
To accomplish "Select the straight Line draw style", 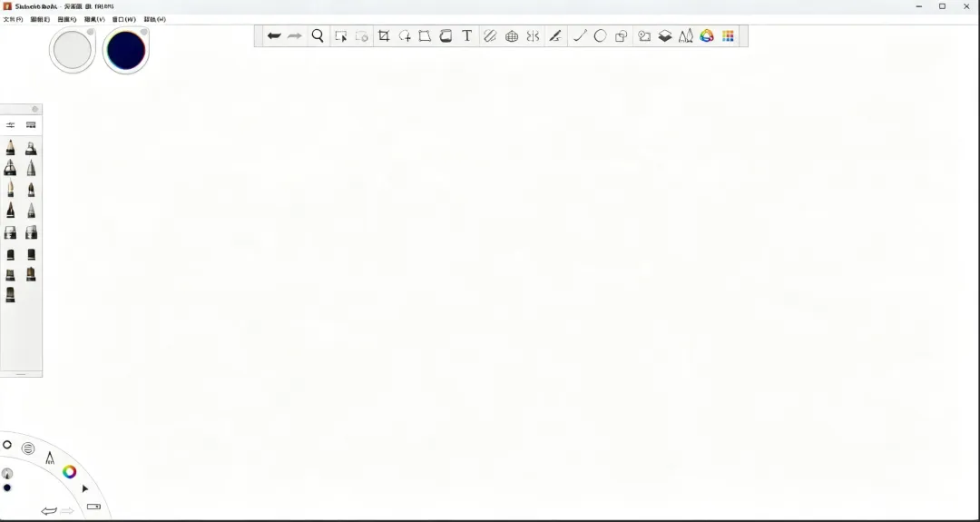I will (x=580, y=36).
